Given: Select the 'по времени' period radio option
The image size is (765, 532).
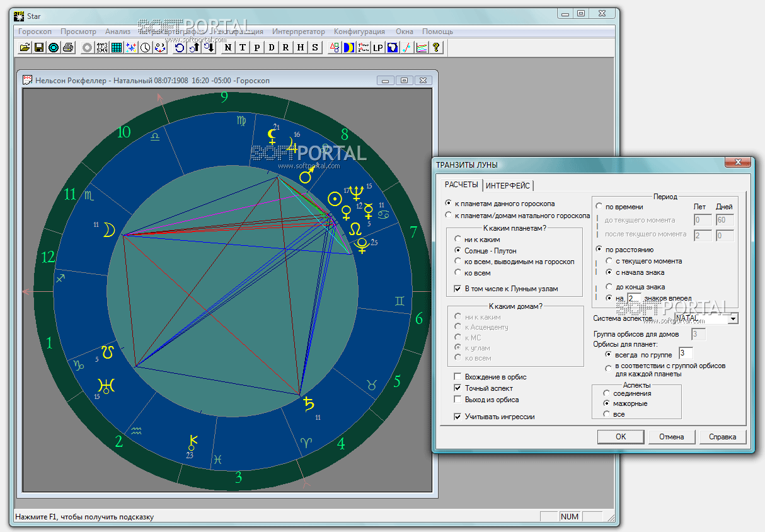Looking at the screenshot, I should click(599, 207).
